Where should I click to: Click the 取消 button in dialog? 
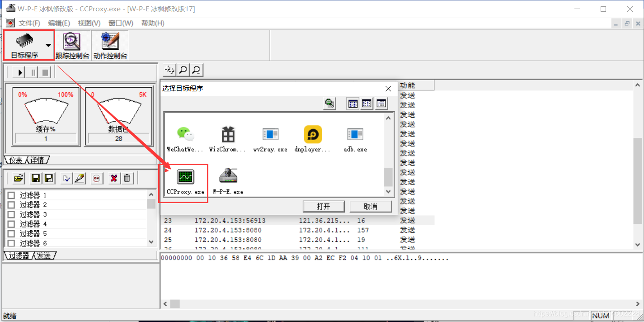(370, 206)
